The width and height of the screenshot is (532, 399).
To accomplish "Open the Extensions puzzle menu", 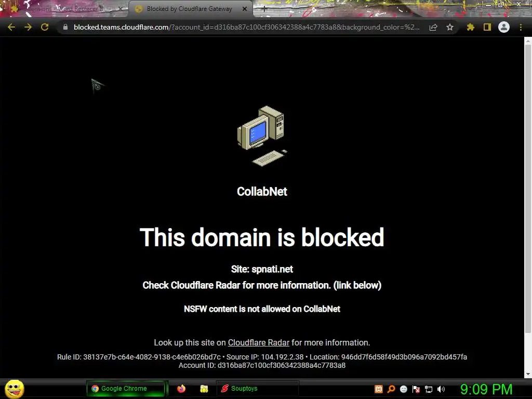I will [470, 27].
